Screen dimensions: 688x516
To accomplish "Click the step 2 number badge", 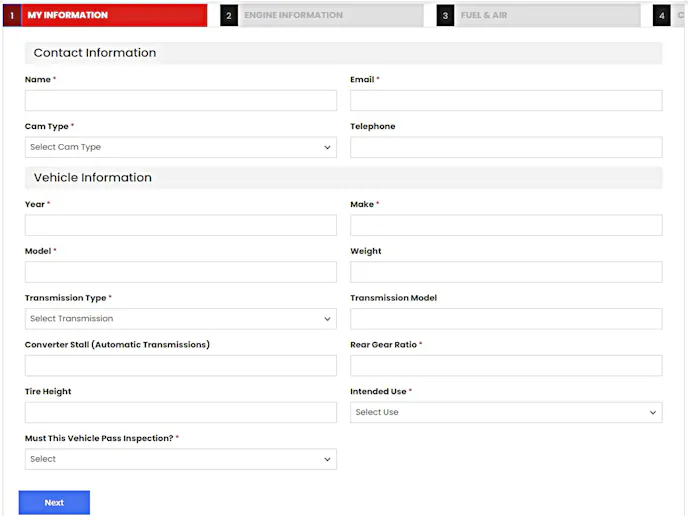I will coord(229,15).
